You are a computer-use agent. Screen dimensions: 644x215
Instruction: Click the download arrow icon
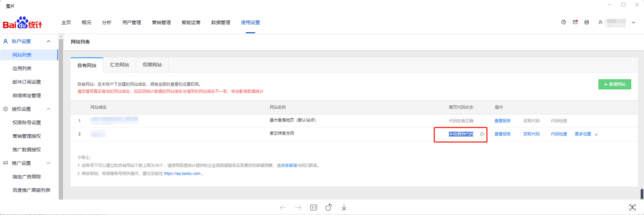(x=344, y=207)
